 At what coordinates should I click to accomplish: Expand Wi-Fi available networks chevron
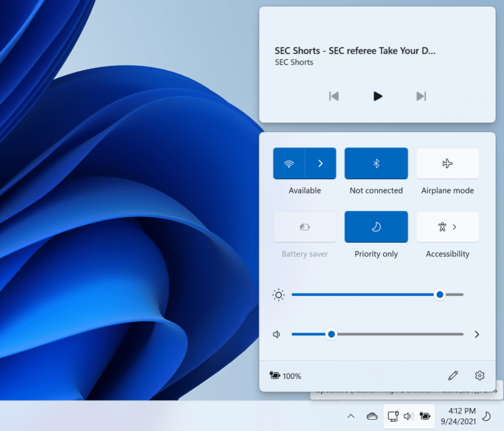320,163
